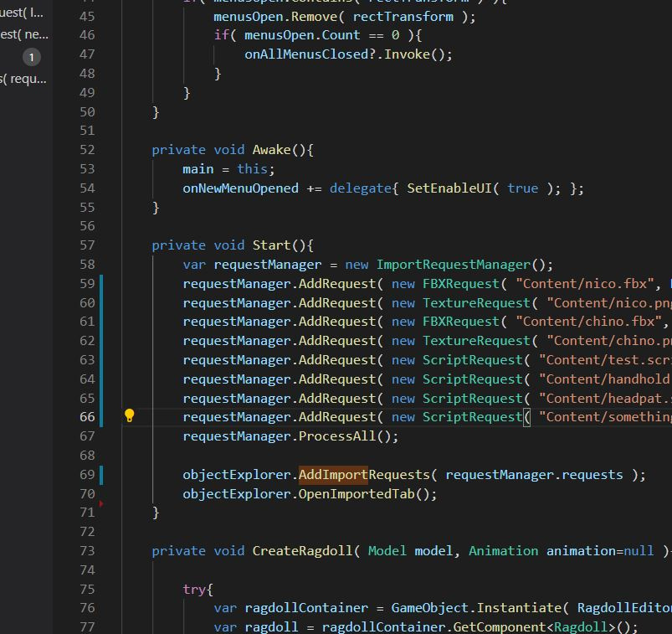Click the Start method name
The image size is (672, 634).
click(272, 245)
